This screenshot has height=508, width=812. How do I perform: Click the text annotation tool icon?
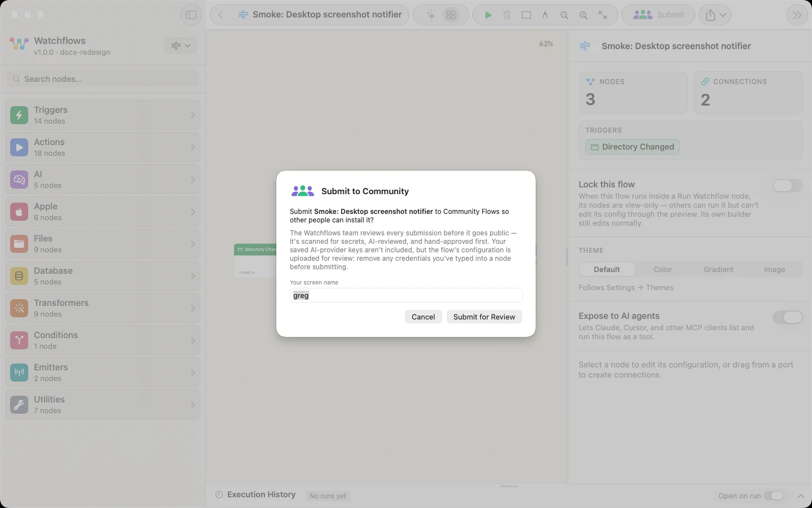545,15
